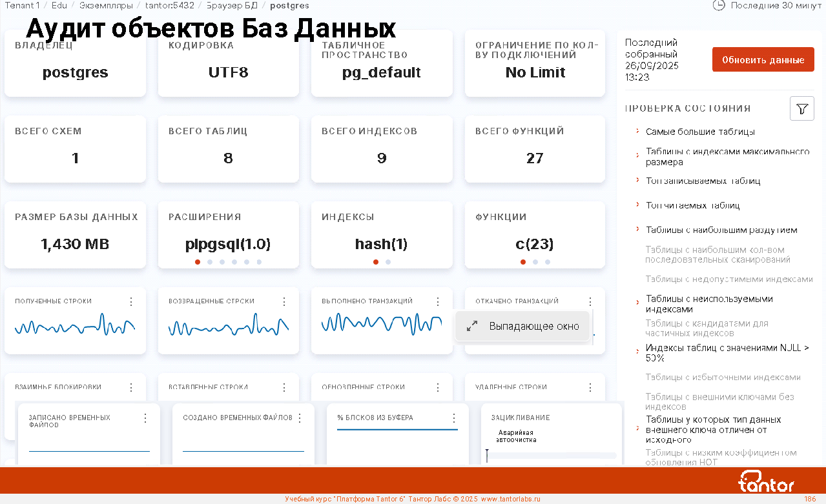Select second pagination dot under Расширения card
Viewport: 826px width, 504px height.
(210, 262)
